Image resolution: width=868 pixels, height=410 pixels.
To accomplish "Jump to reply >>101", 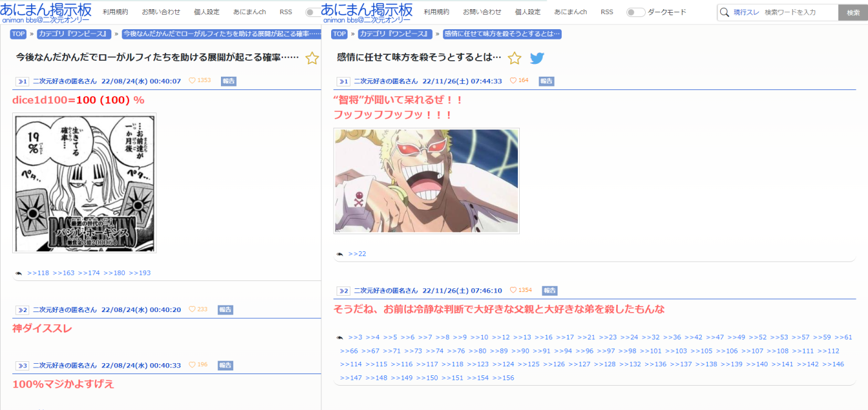I will click(x=651, y=351).
